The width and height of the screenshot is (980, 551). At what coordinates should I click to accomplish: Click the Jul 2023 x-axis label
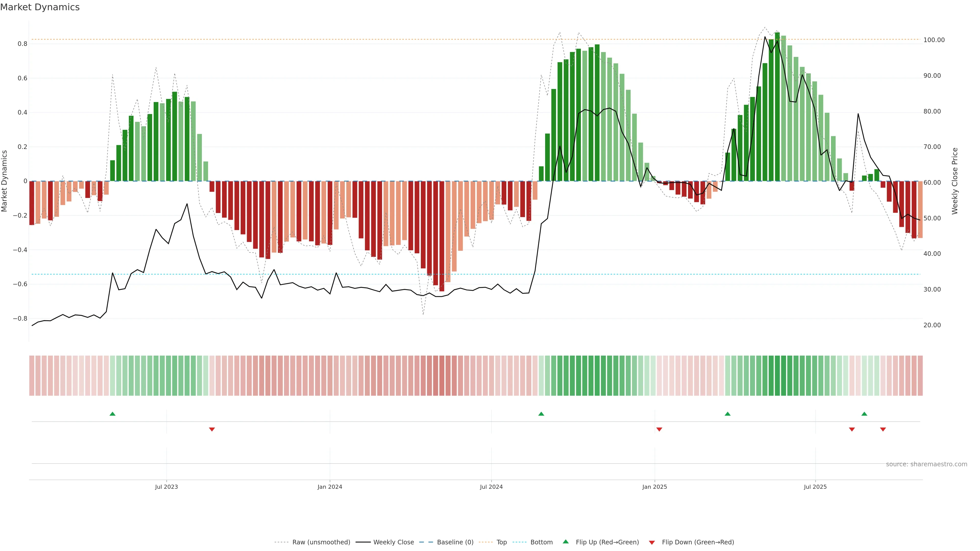[x=166, y=487]
